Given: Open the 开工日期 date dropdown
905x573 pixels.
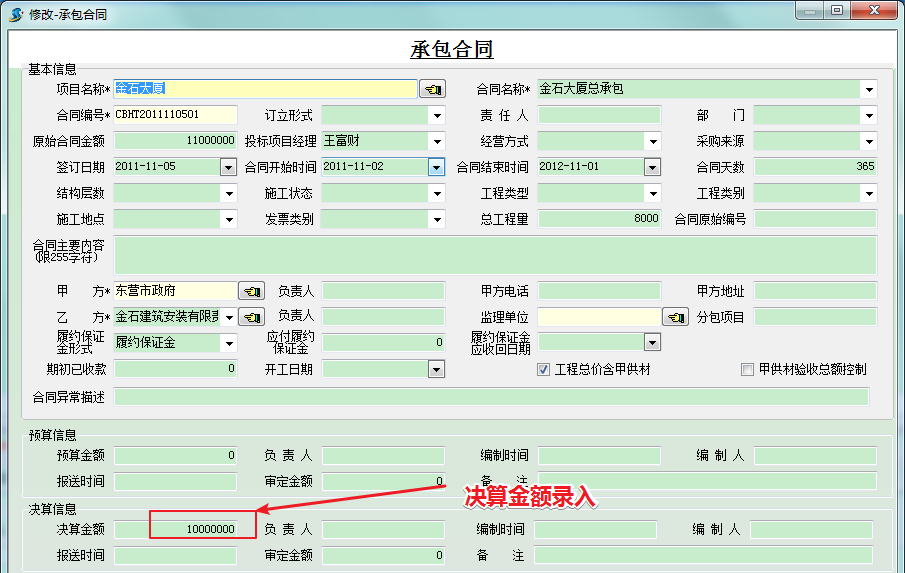Looking at the screenshot, I should pyautogui.click(x=437, y=369).
